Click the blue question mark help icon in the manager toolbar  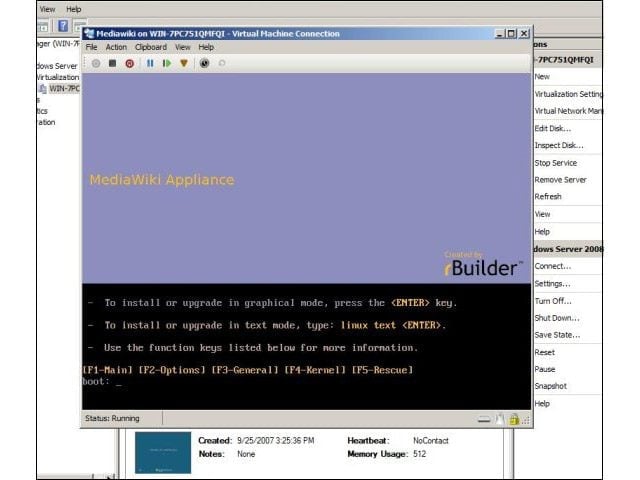click(x=63, y=26)
